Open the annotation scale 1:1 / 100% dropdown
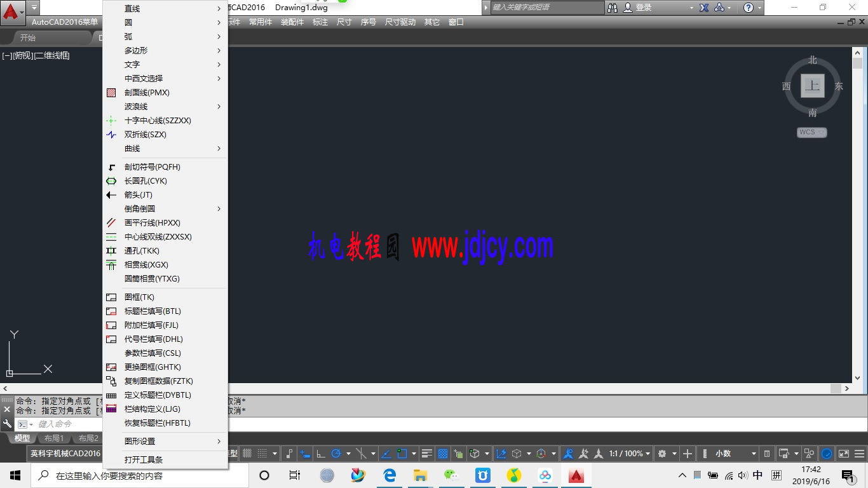Screen dimensions: 868x488 tap(630, 453)
